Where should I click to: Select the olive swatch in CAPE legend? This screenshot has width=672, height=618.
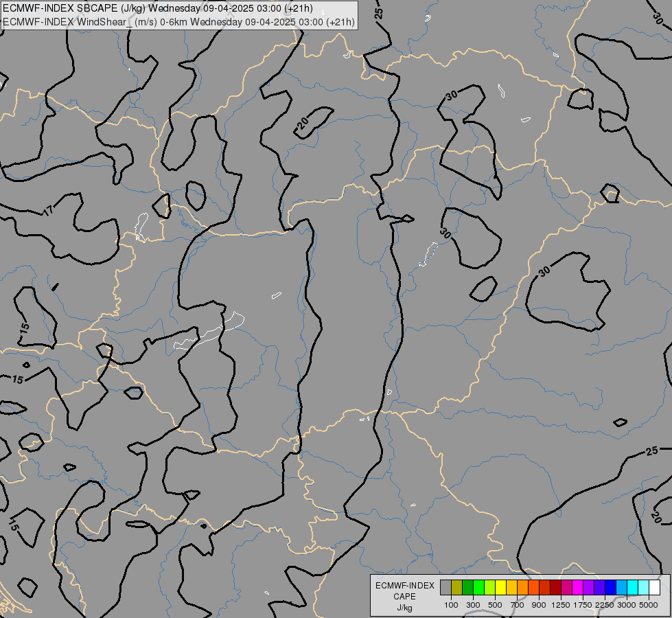456,588
